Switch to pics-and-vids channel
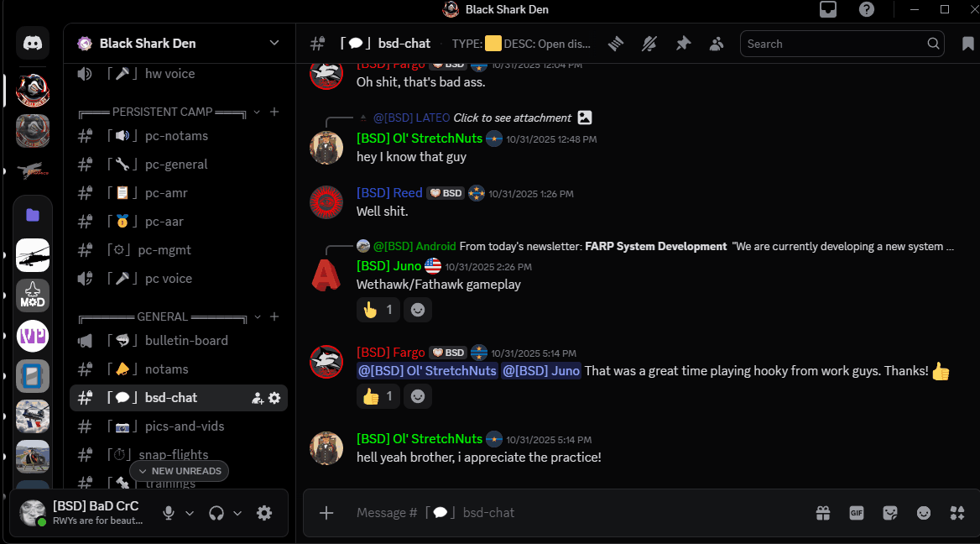 coord(184,426)
